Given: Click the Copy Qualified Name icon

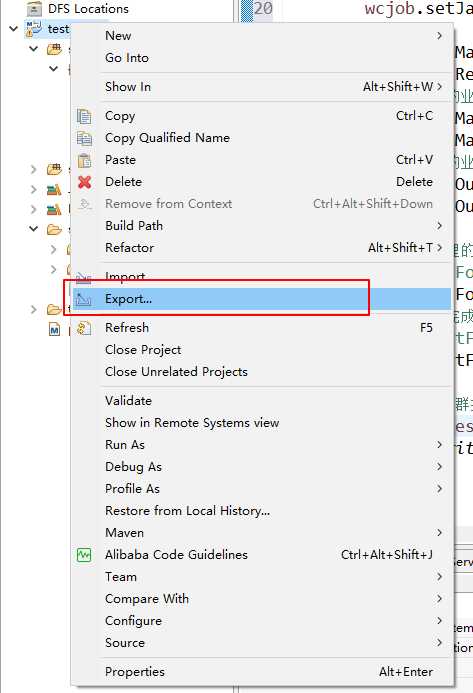Looking at the screenshot, I should click(84, 138).
